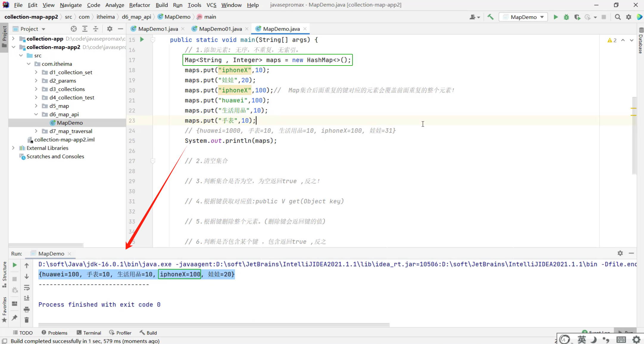
Task: Pin the MapDemo run tab
Action: [x=15, y=317]
